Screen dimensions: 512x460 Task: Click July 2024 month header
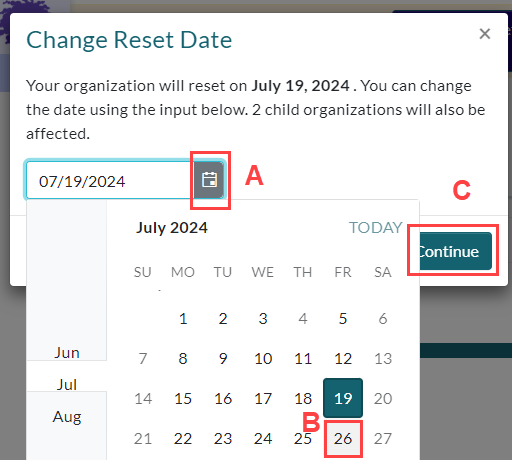click(x=172, y=228)
